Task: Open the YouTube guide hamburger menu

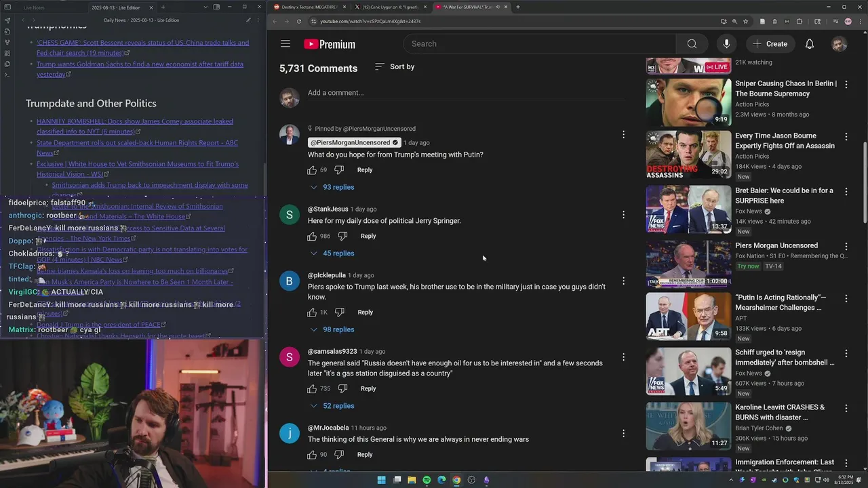Action: click(285, 44)
